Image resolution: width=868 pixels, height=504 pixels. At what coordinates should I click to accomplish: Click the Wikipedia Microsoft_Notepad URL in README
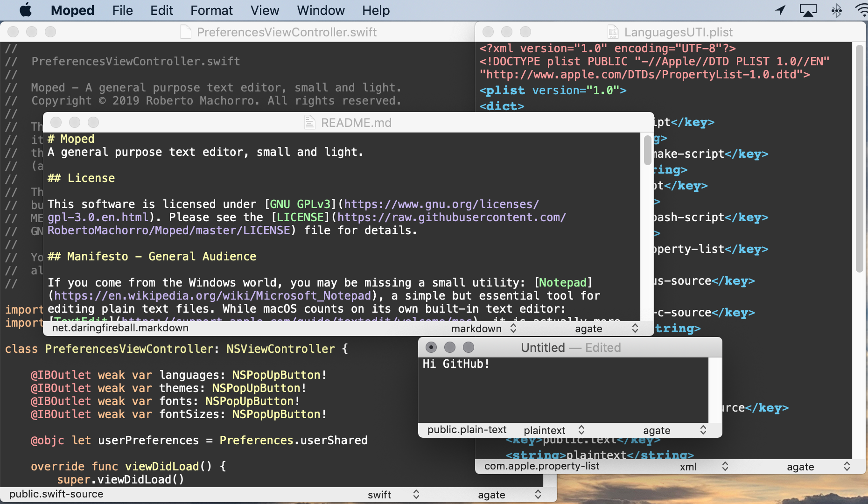(212, 296)
